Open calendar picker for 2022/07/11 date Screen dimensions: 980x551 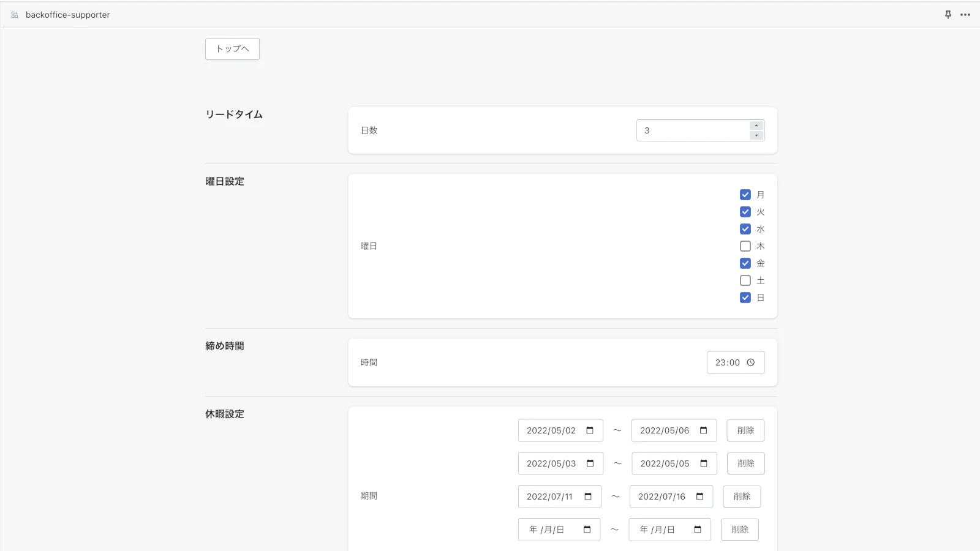[x=588, y=497]
